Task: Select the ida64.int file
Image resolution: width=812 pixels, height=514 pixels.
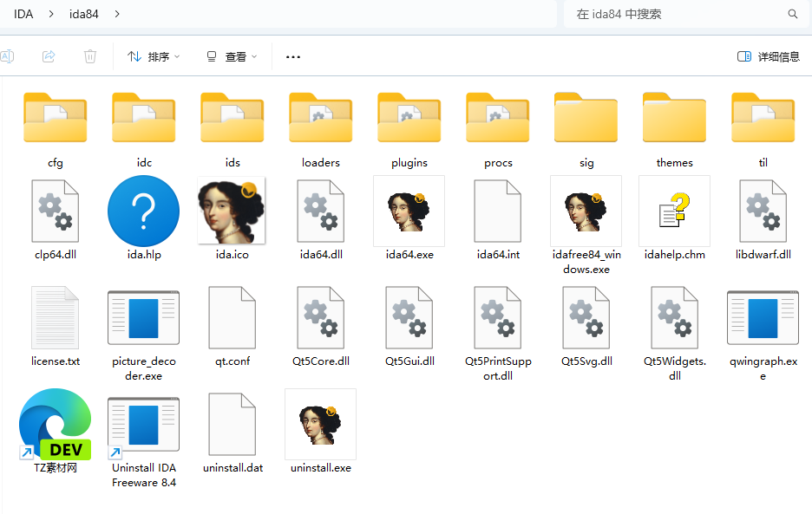Action: click(498, 211)
